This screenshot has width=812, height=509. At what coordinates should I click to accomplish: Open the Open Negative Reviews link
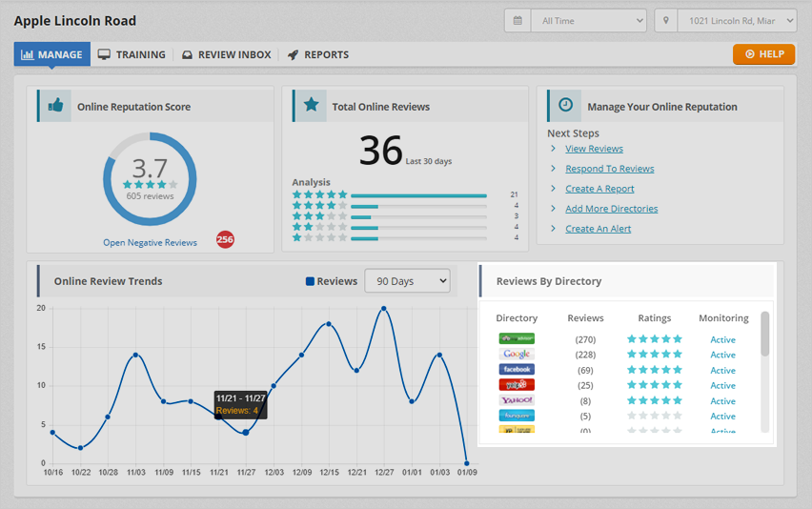150,242
